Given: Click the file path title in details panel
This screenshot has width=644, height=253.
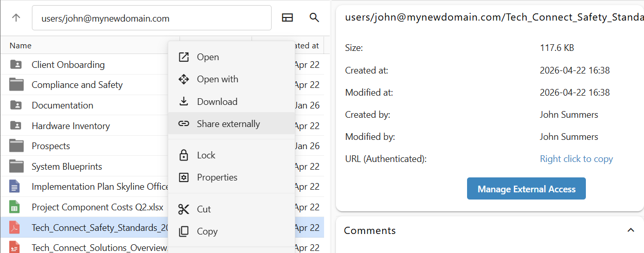Looking at the screenshot, I should click(x=494, y=17).
